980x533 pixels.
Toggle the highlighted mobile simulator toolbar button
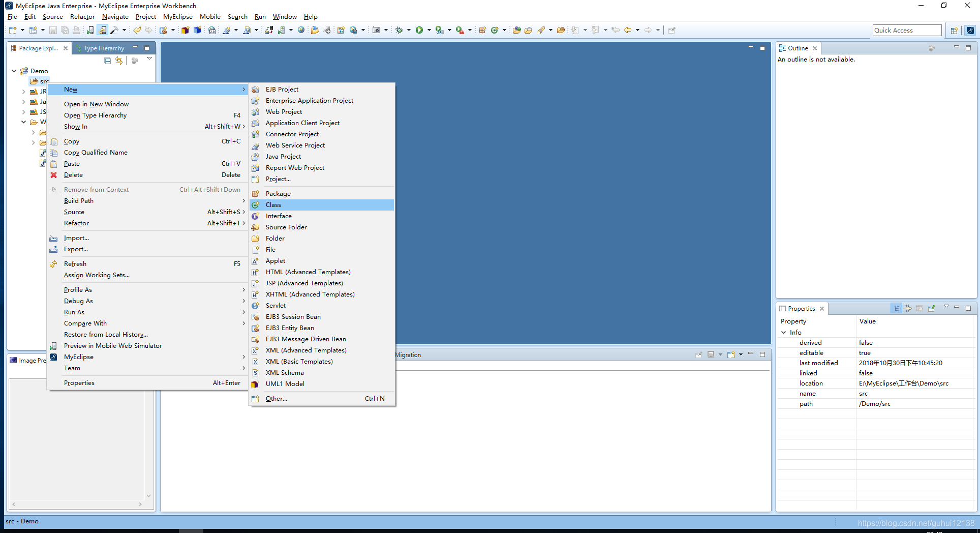102,30
